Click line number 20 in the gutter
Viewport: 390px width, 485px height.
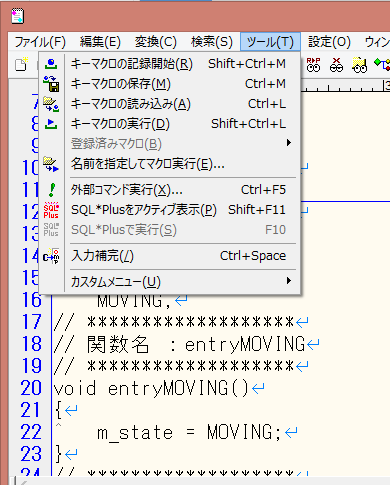[x=31, y=388]
